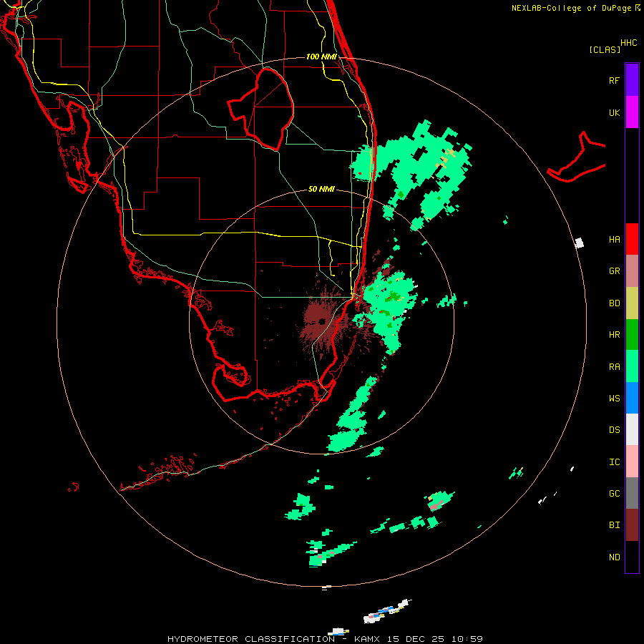Select the IC light pink legend swatch

(632, 462)
